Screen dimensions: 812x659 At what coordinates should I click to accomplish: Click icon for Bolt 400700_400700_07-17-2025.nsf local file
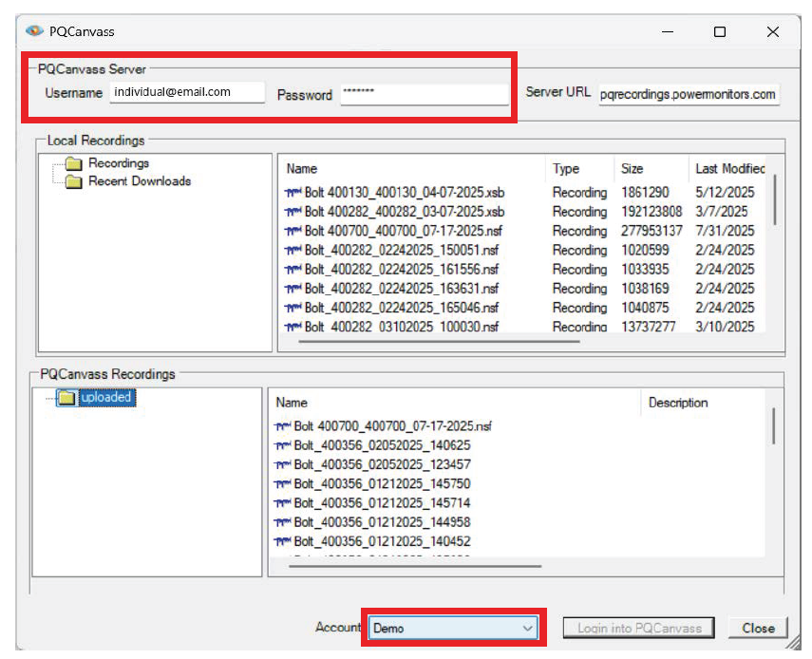click(293, 232)
